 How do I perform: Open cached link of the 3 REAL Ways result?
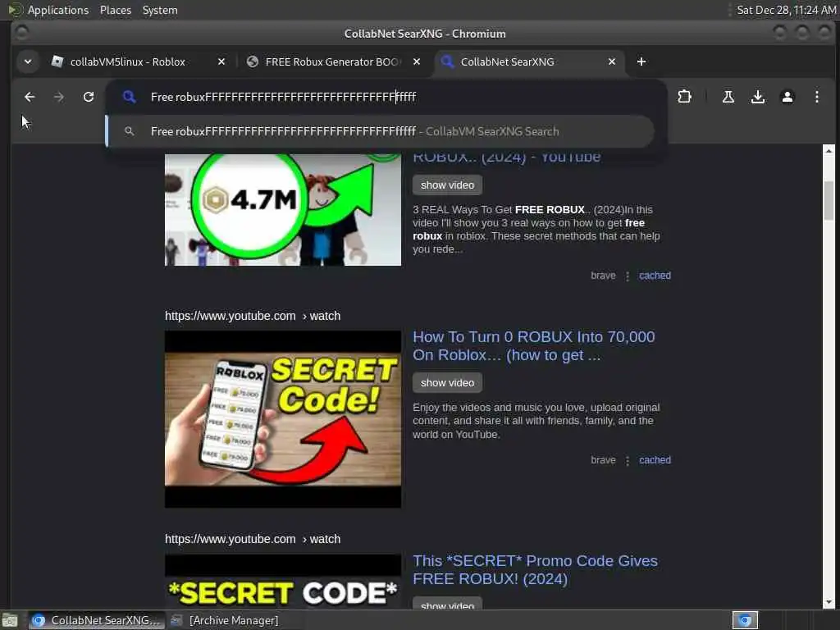655,276
